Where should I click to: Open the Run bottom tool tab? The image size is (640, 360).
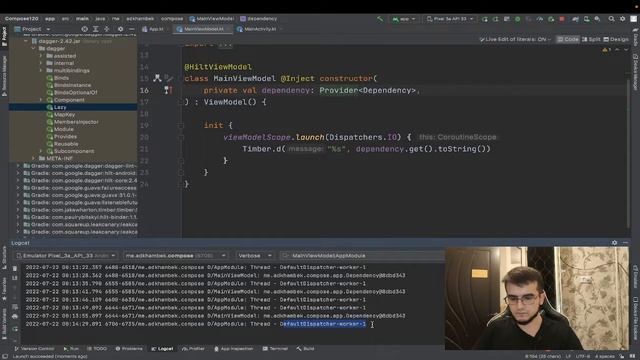tap(71, 349)
